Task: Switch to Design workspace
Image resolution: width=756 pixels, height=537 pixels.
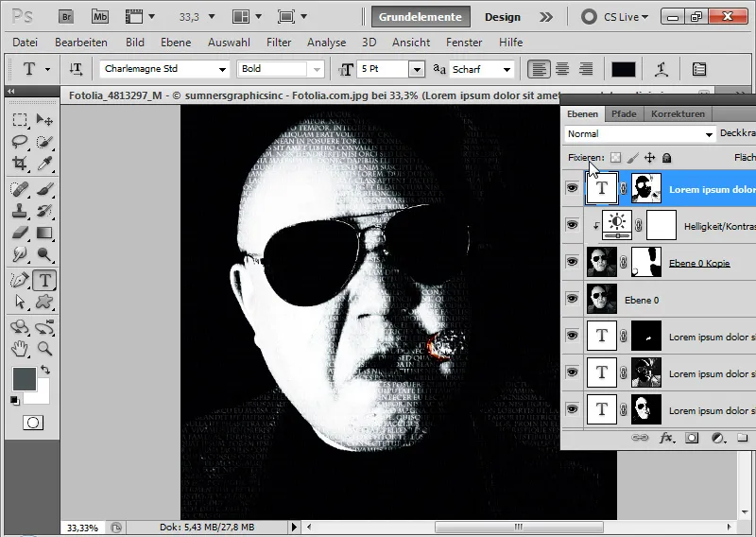Action: (503, 17)
